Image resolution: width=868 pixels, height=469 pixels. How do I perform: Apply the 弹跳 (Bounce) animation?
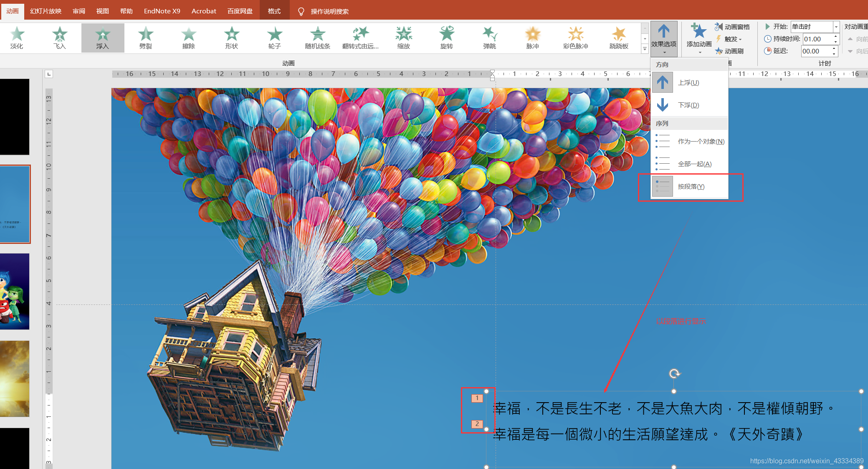(x=489, y=38)
